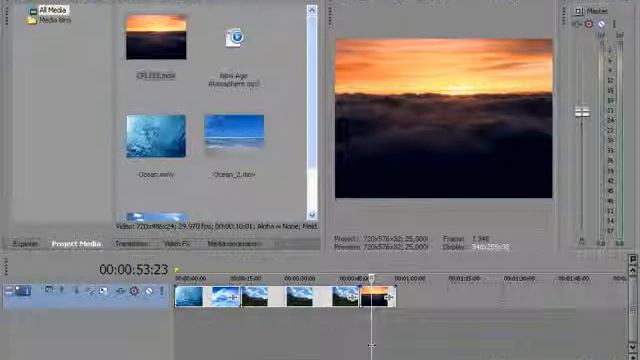Click the timecode display 00:00:53:23

(133, 269)
